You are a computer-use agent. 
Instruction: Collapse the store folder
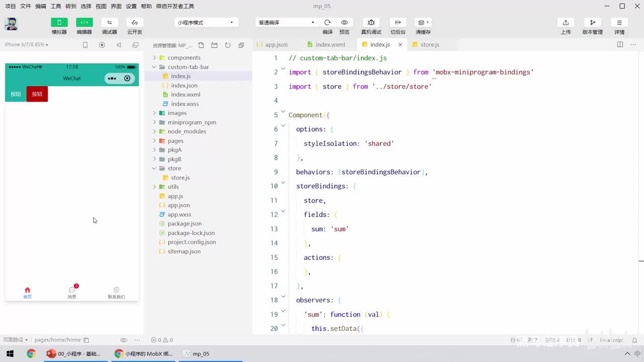(154, 168)
